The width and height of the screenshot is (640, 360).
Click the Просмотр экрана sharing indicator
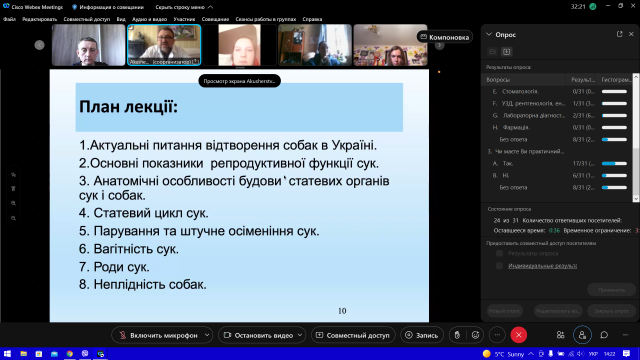[x=240, y=81]
